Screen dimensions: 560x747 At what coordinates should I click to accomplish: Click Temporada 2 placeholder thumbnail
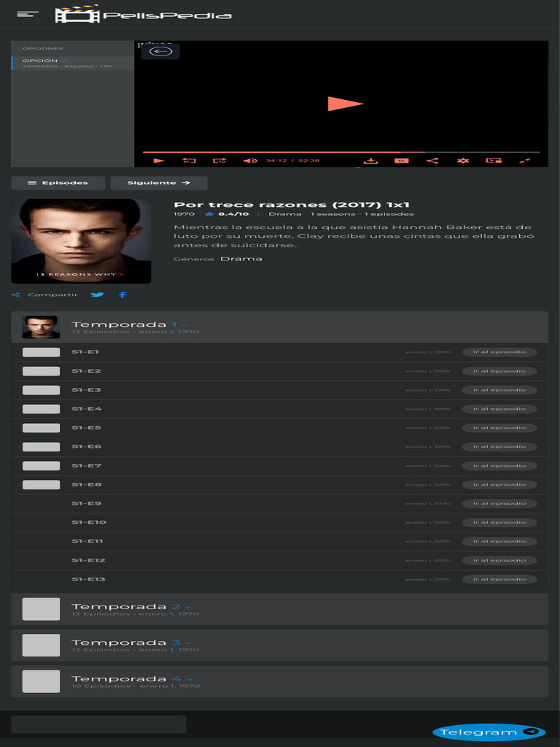tap(42, 609)
